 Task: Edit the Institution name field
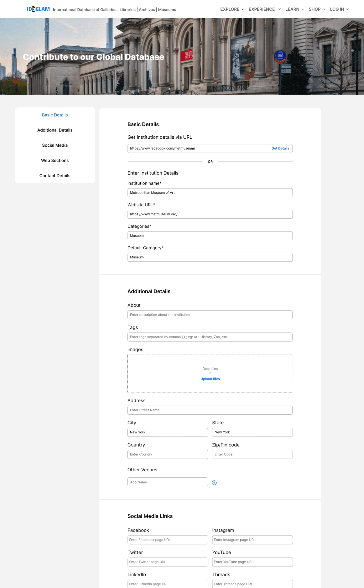pos(210,193)
